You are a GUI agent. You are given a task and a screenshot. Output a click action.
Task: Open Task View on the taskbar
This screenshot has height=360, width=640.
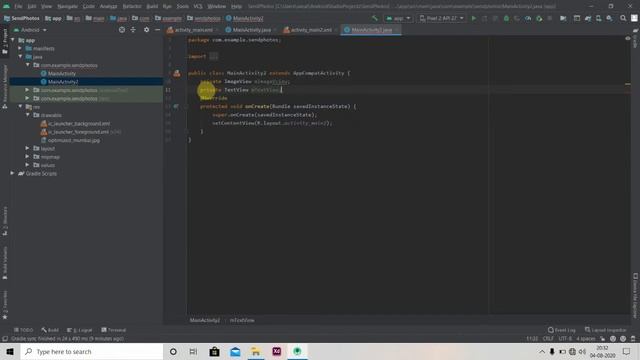pyautogui.click(x=193, y=351)
